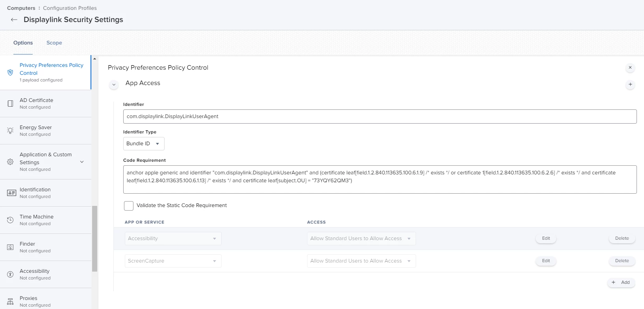Click the payload sidebar scrollbar thumb
This screenshot has height=309, width=644.
94,239
